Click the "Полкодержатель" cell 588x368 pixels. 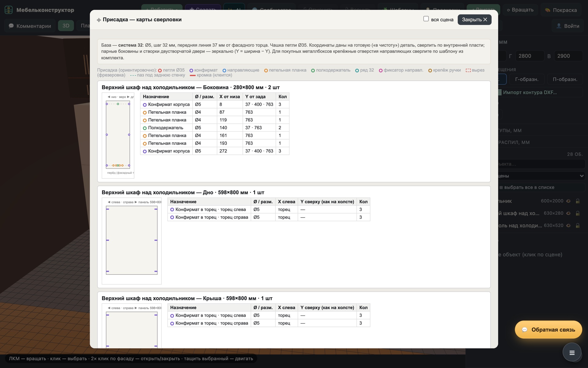[x=166, y=128]
